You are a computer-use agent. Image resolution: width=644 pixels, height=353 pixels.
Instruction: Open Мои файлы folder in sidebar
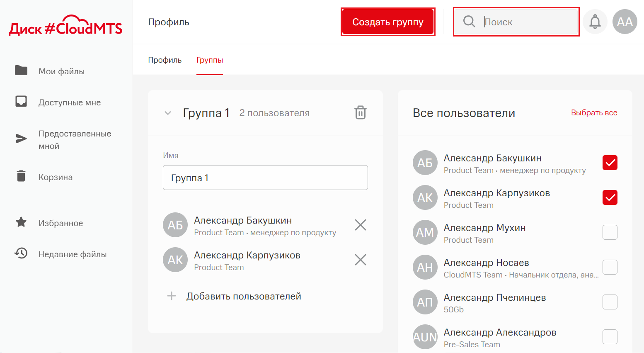coord(61,71)
